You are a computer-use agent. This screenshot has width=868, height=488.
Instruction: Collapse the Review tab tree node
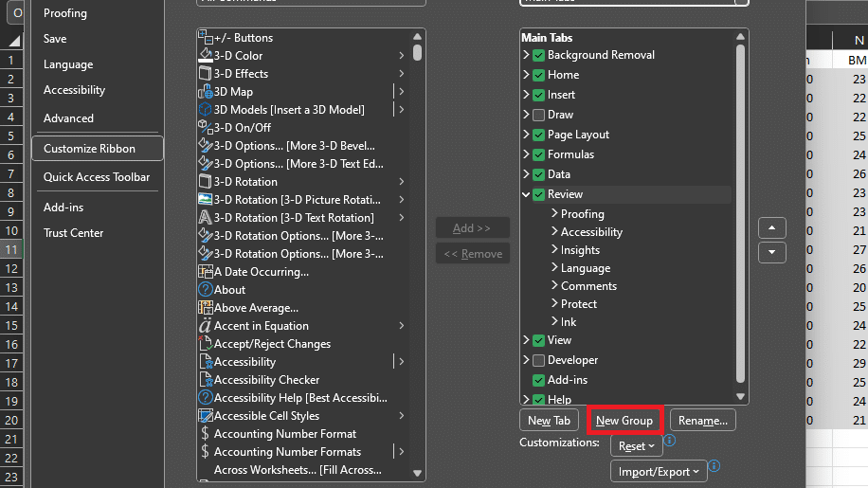pyautogui.click(x=526, y=194)
